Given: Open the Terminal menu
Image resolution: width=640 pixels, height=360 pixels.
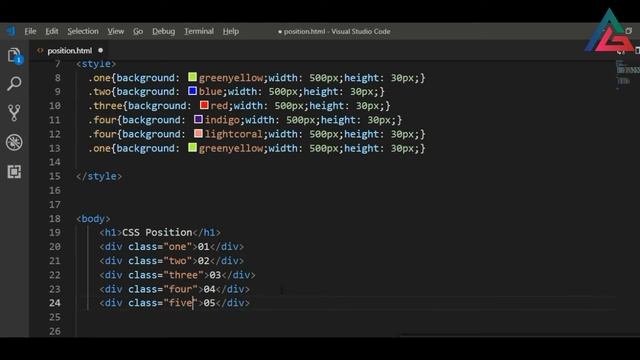Looking at the screenshot, I should pyautogui.click(x=199, y=31).
